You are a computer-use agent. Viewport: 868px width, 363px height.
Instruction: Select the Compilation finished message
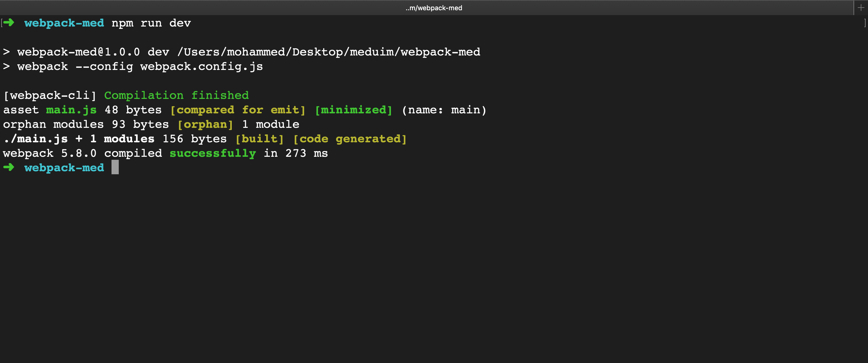point(177,95)
